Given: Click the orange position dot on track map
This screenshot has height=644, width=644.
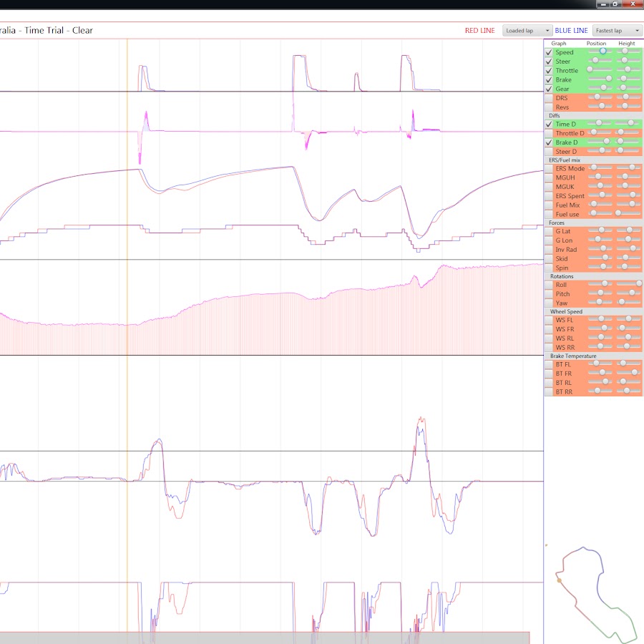Looking at the screenshot, I should (x=559, y=580).
